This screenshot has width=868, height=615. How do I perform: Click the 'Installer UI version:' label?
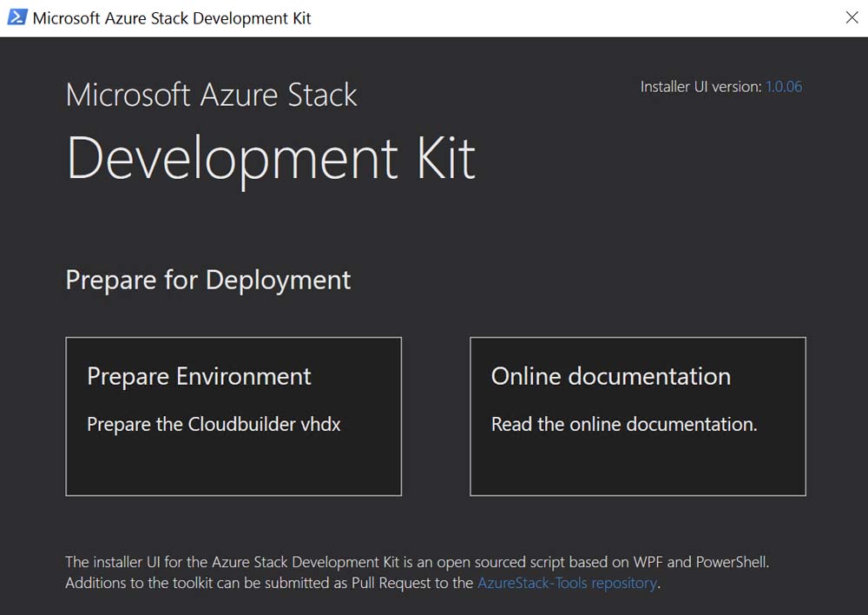click(700, 87)
